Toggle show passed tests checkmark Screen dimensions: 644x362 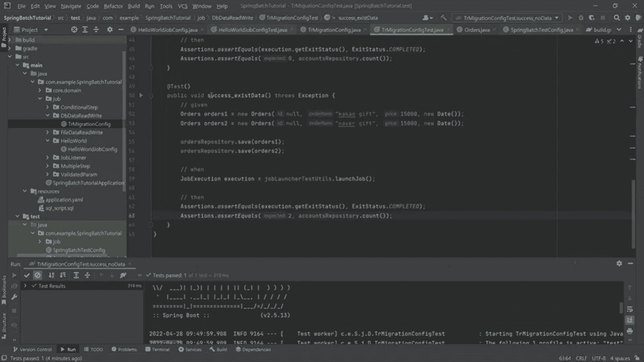(27, 275)
